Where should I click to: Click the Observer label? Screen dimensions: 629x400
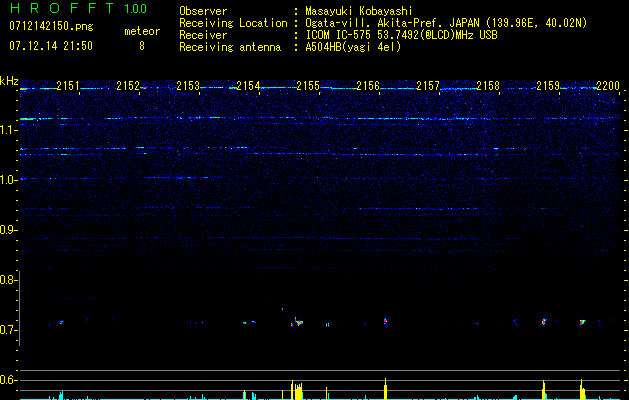pos(203,11)
